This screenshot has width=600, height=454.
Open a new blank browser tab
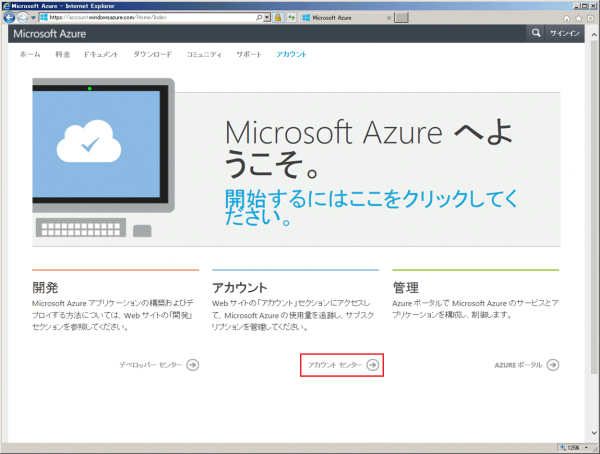click(401, 18)
